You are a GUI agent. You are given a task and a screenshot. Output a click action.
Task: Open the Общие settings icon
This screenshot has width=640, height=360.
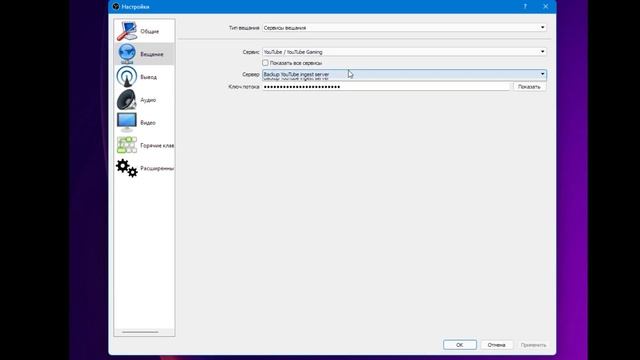[x=127, y=31]
